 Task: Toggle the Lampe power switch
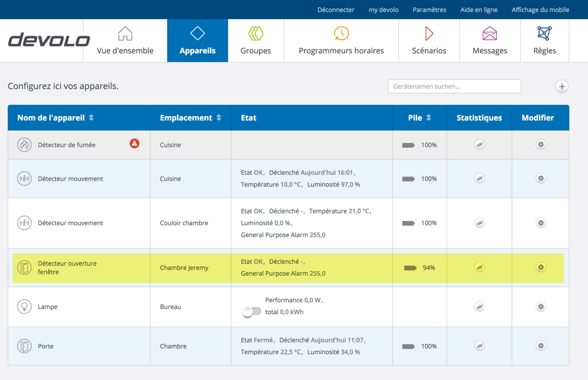coord(252,312)
